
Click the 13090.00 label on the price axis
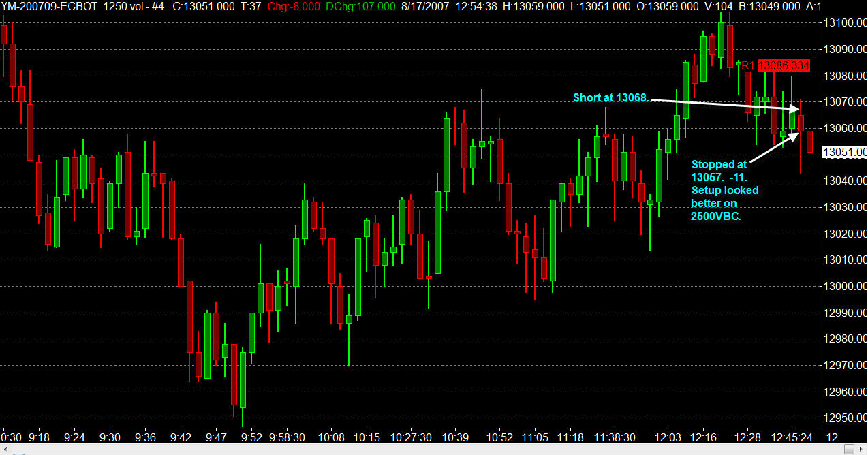point(845,50)
